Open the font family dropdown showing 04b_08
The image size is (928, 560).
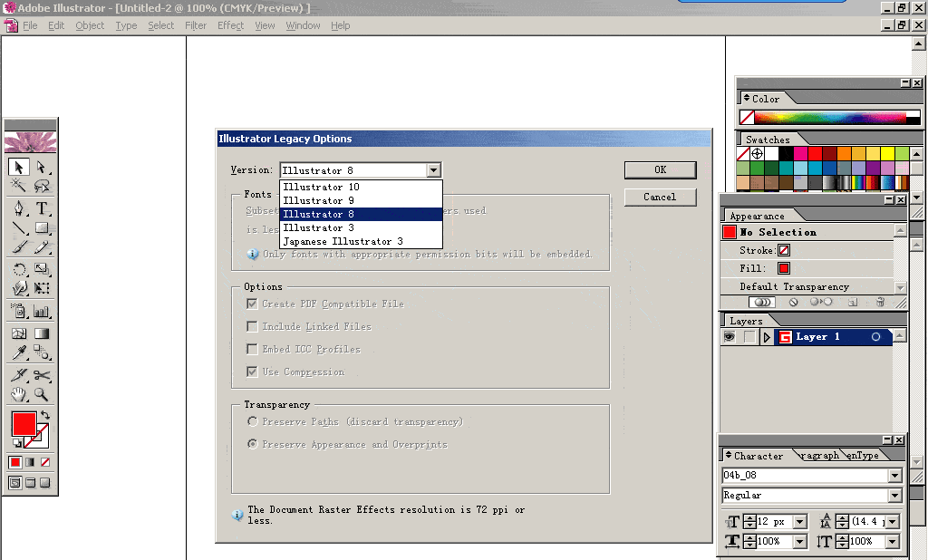pos(894,476)
